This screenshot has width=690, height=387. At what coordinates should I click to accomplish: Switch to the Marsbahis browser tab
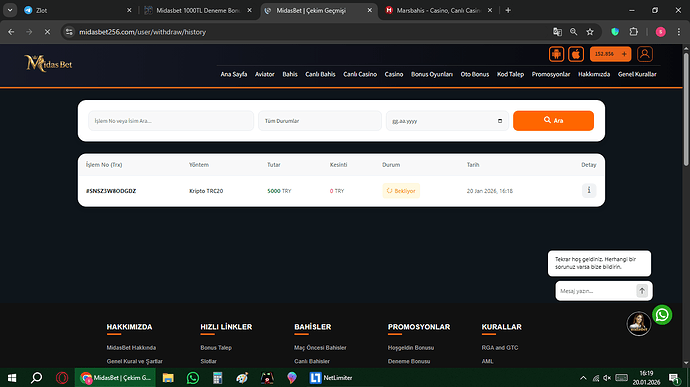click(438, 10)
